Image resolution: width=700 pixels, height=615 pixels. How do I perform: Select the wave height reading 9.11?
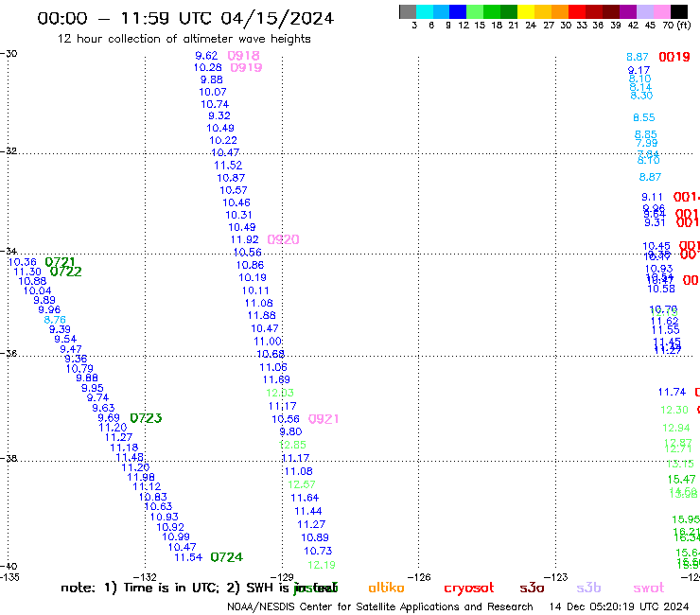(x=653, y=197)
